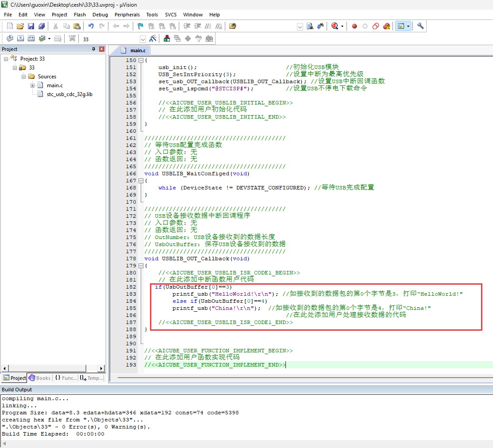
Task: Open the Peripherals menu
Action: [127, 15]
